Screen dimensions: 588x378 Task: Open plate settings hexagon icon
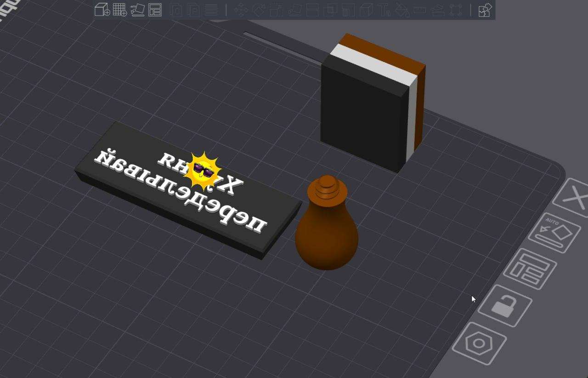pos(479,344)
